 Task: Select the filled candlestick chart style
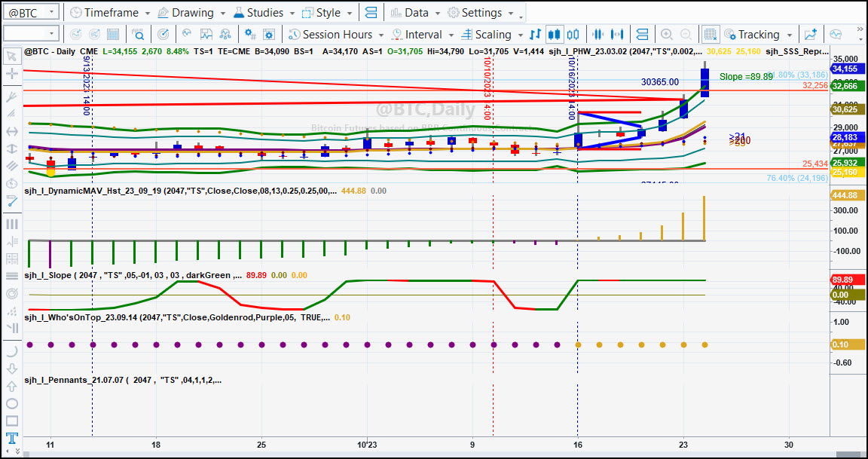pyautogui.click(x=554, y=35)
